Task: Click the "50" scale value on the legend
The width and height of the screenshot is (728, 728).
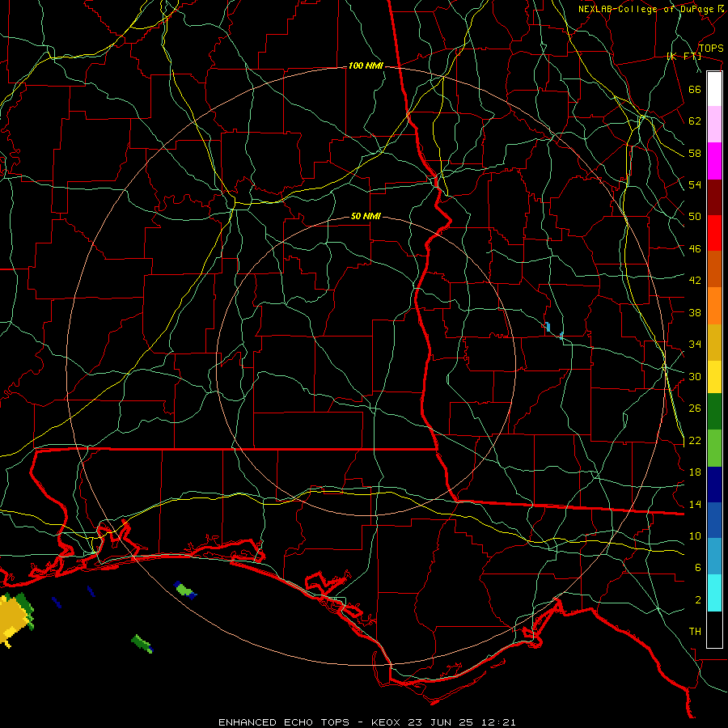Action: 695,217
